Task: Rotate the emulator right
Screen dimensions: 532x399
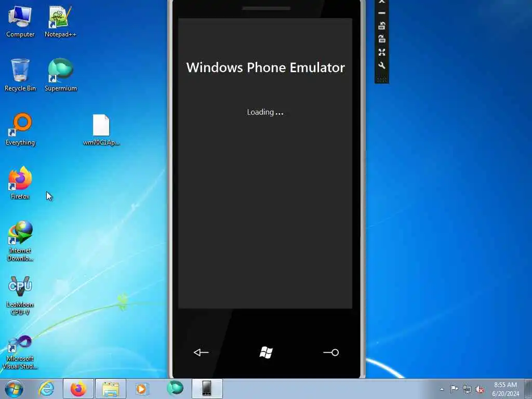Action: (382, 38)
